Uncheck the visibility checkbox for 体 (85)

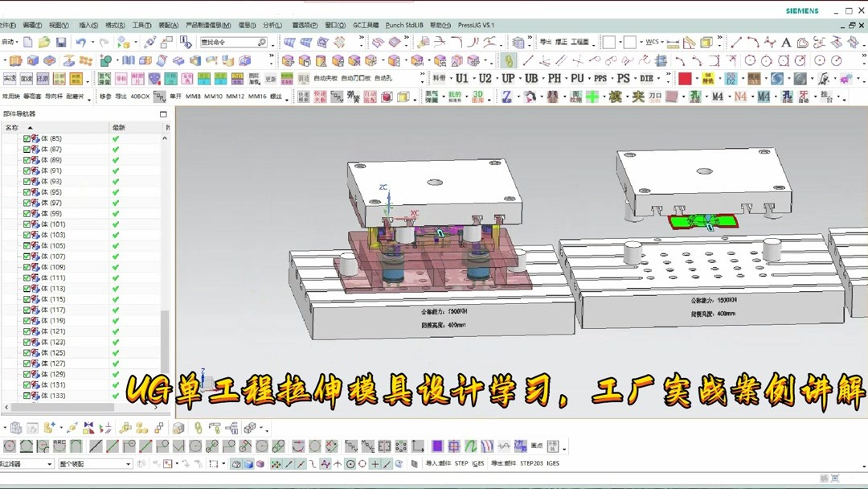click(x=27, y=138)
